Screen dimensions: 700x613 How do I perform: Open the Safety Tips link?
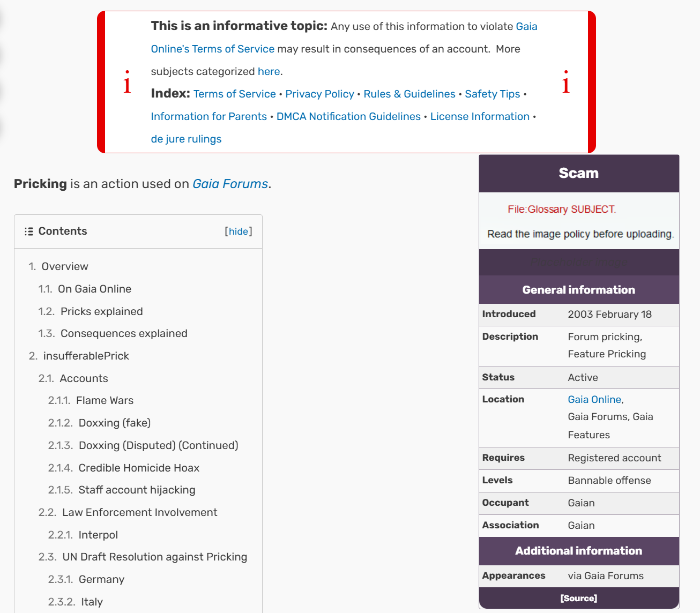click(x=493, y=94)
